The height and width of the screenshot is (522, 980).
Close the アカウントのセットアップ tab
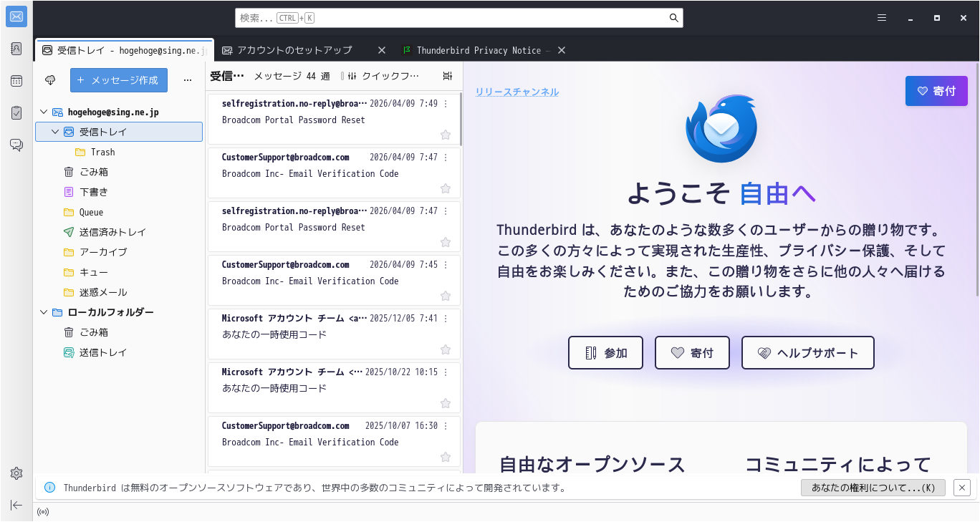click(x=382, y=50)
